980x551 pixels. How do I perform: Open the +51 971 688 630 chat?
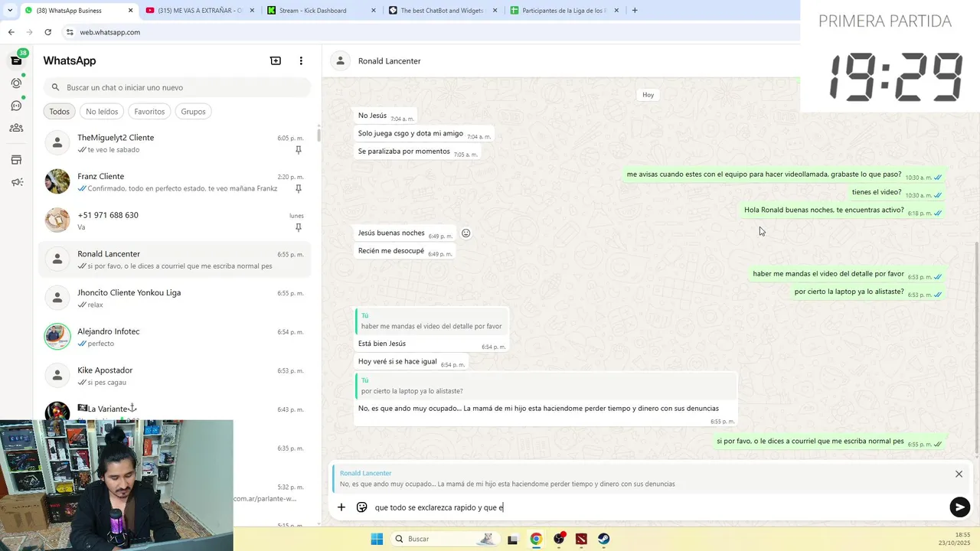tap(174, 220)
